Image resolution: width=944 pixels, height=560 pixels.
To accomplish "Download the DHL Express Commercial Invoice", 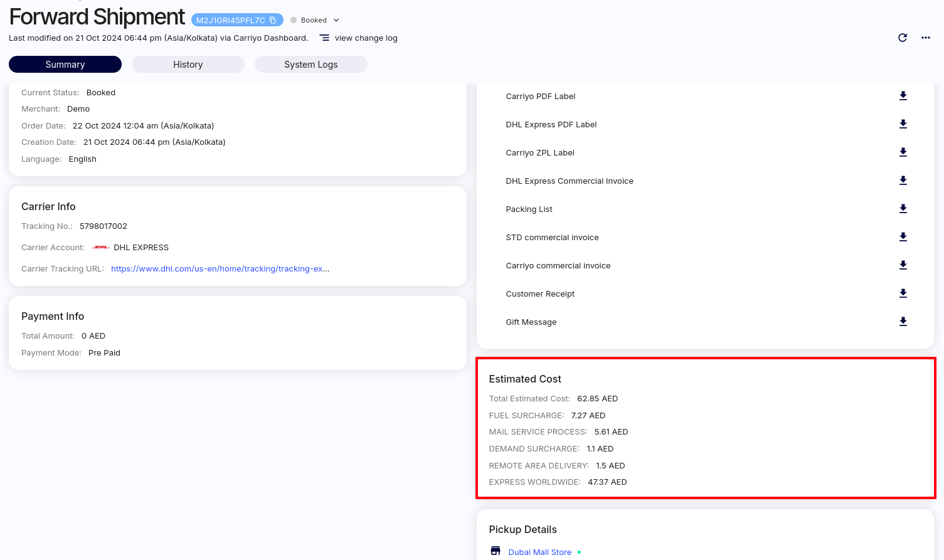I will click(903, 181).
